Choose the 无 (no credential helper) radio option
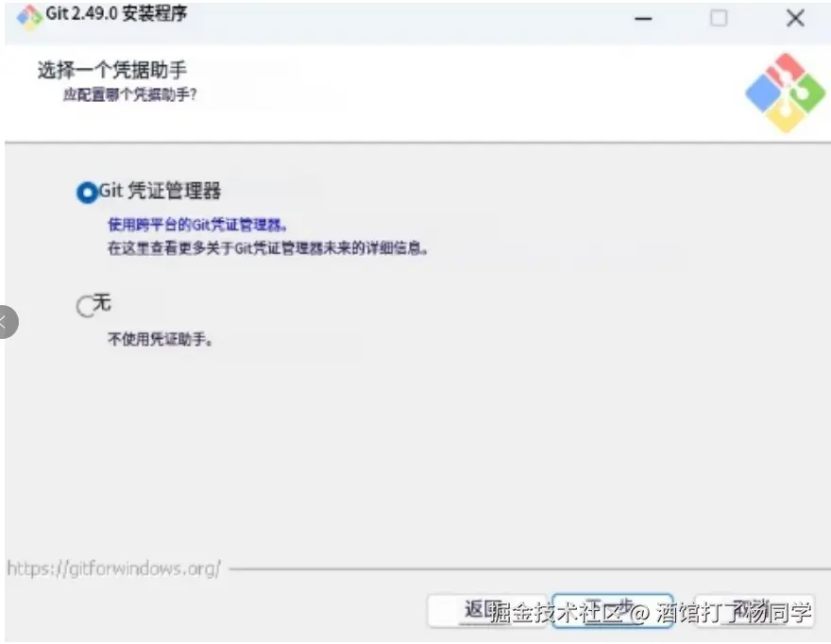The image size is (831, 644). coord(85,306)
